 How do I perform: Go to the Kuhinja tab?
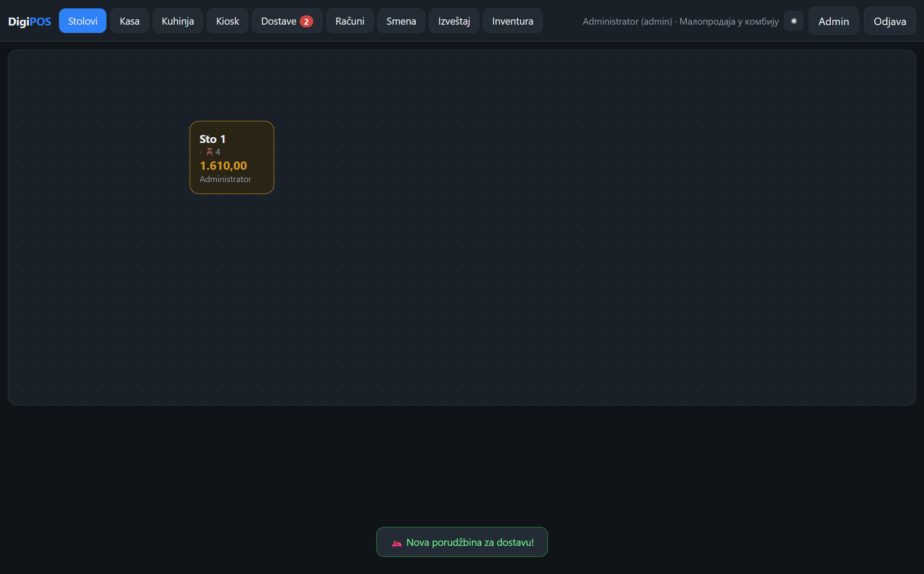pyautogui.click(x=178, y=21)
